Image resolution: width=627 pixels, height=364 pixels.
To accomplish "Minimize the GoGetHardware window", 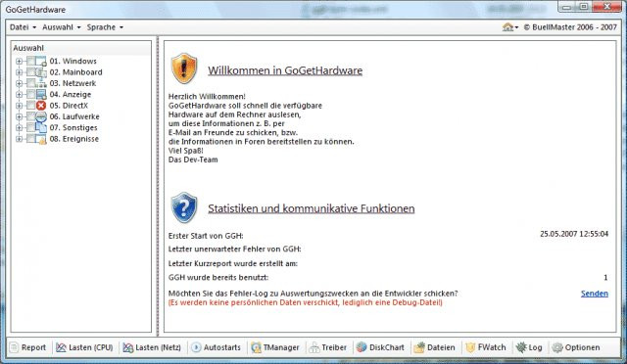I will pyautogui.click(x=567, y=7).
